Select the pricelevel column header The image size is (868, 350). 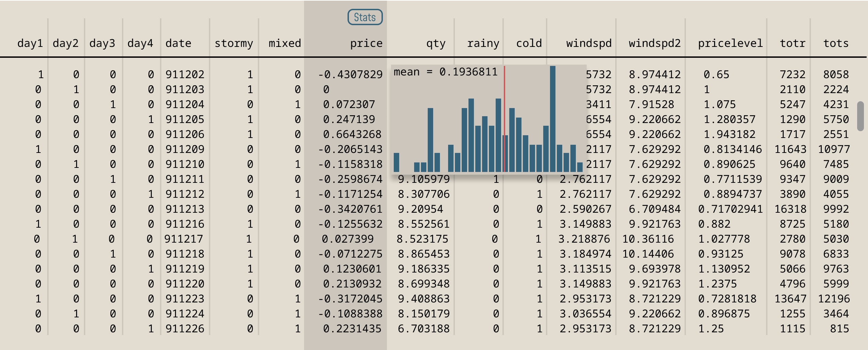click(730, 43)
